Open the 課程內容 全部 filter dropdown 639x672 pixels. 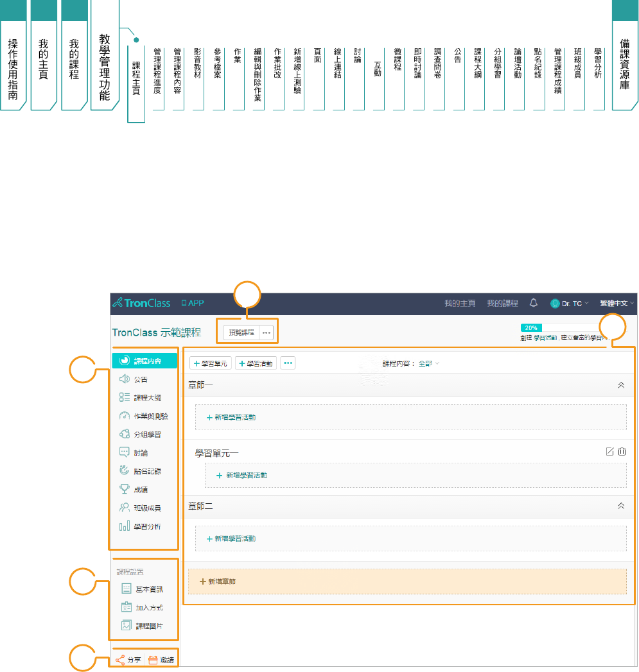(429, 363)
